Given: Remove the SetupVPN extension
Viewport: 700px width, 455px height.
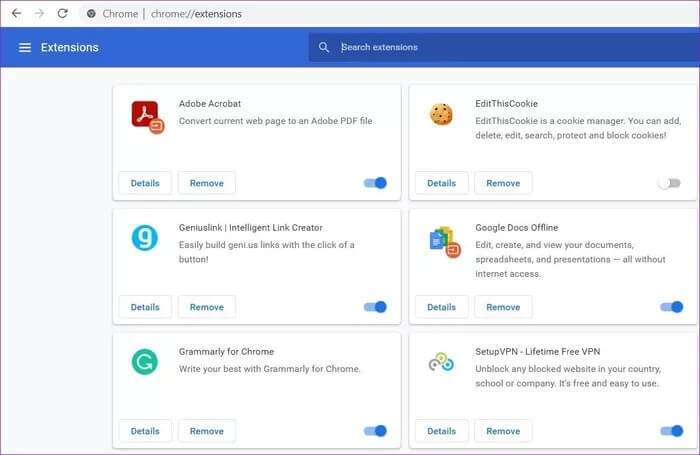Looking at the screenshot, I should (503, 431).
